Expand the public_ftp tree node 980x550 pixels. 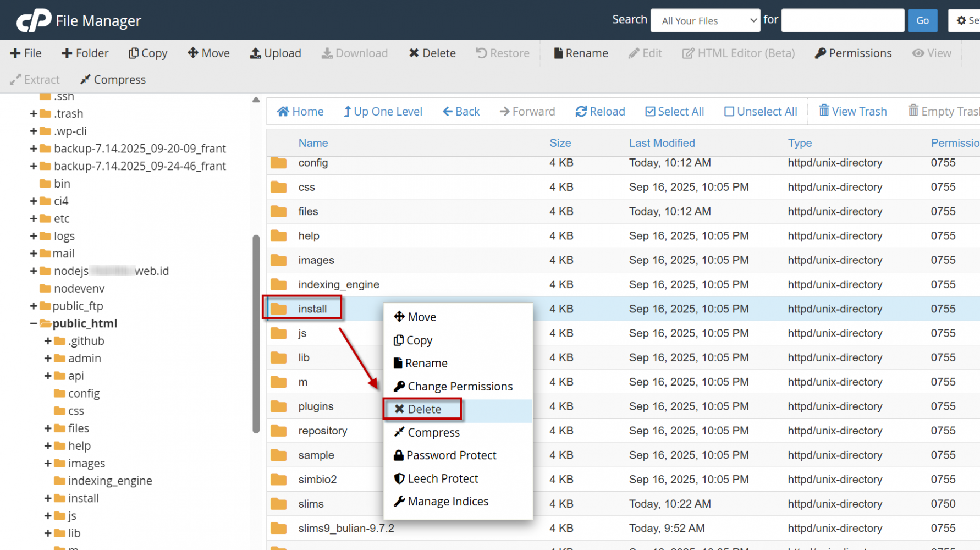click(x=34, y=306)
